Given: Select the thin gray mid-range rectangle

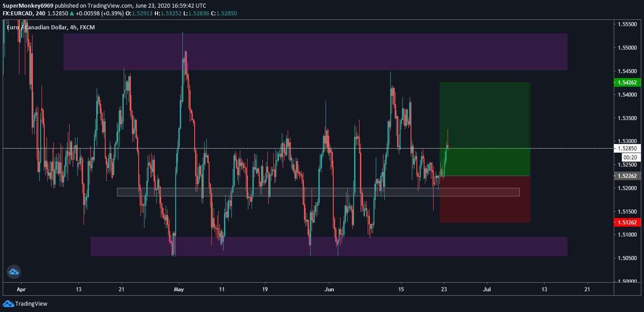Looking at the screenshot, I should [318, 192].
